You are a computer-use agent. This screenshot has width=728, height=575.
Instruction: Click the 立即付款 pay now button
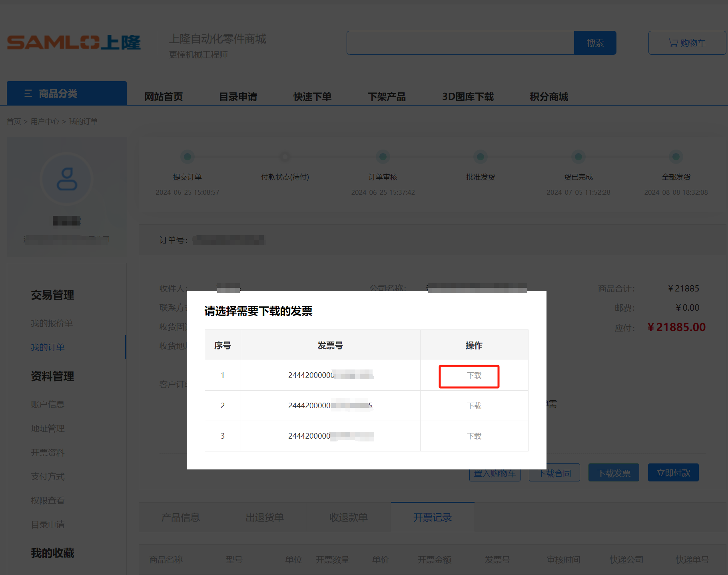click(x=673, y=473)
